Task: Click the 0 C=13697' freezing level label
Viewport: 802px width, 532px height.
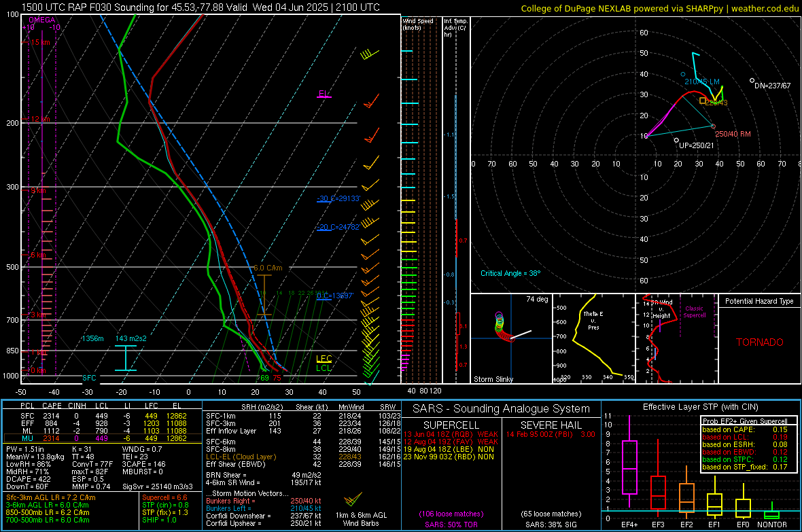Action: [335, 296]
